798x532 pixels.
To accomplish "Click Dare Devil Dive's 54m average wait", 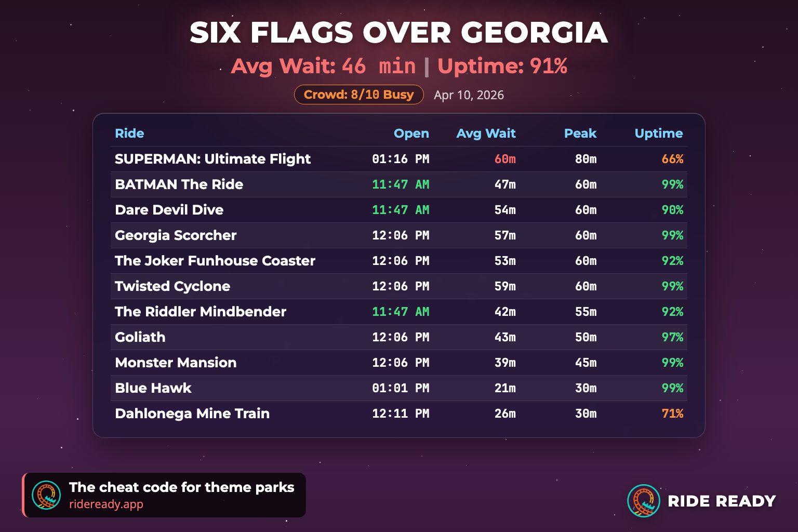I will pos(506,210).
